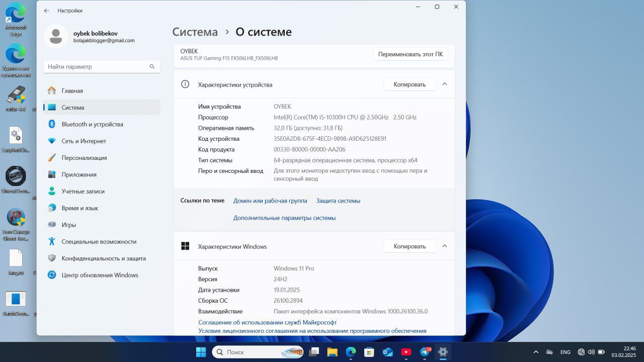Open the Главная settings page
This screenshot has height=362, width=644.
(x=102, y=90)
